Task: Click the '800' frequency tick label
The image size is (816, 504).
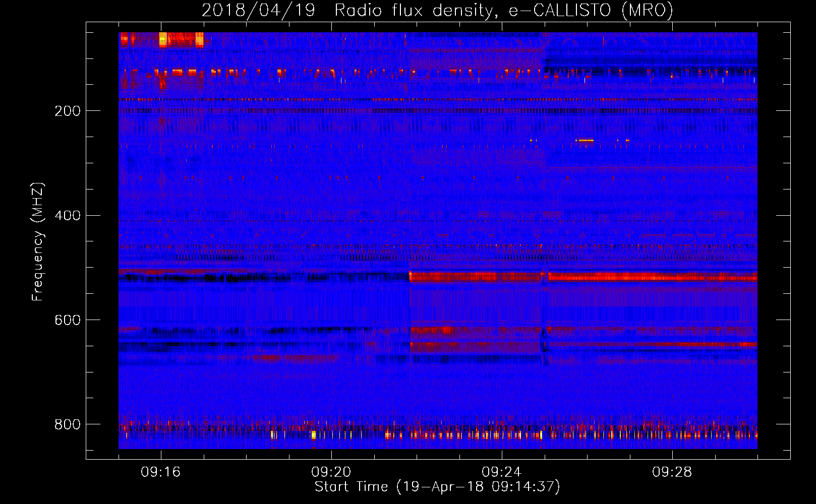Action: click(68, 425)
